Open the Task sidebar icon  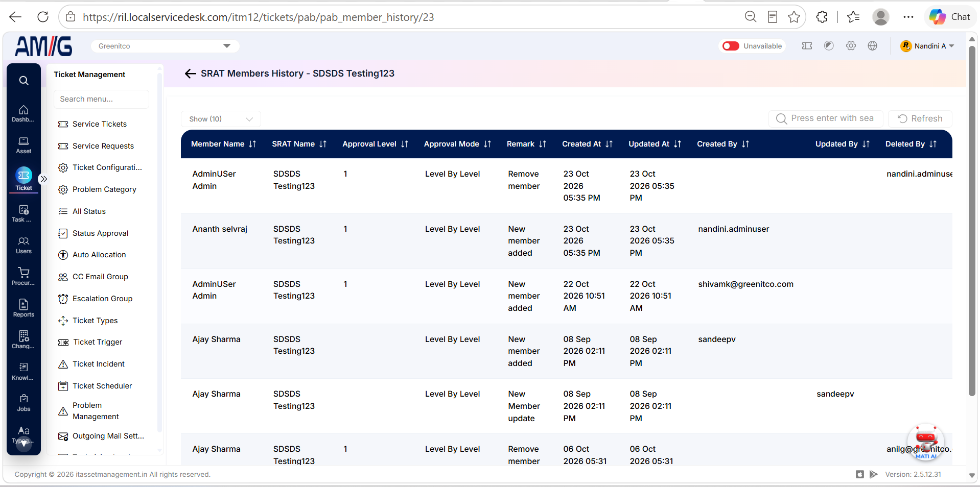pyautogui.click(x=24, y=213)
